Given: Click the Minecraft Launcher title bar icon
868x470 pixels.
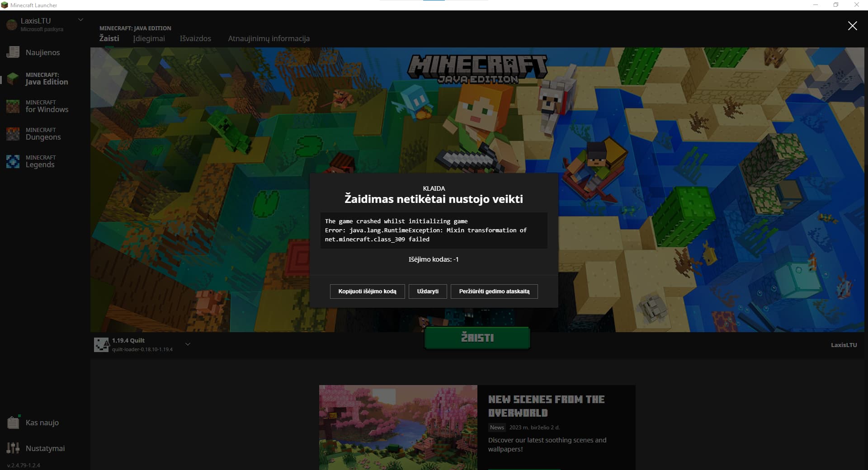Looking at the screenshot, I should [x=5, y=5].
